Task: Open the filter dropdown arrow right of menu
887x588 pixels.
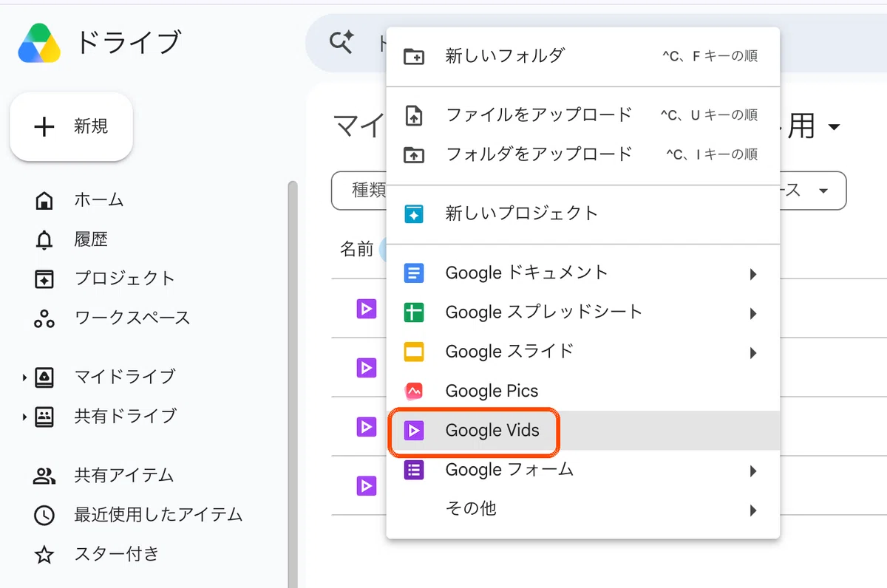Action: 823,191
